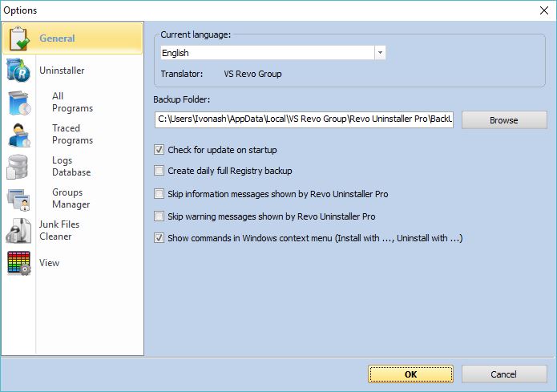Click the General clipboard checkmark icon
Viewport: 557px width, 392px height.
[x=18, y=38]
